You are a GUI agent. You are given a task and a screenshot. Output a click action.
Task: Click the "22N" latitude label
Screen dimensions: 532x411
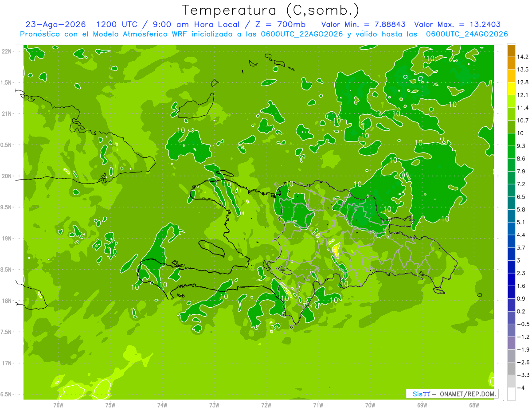pyautogui.click(x=8, y=51)
